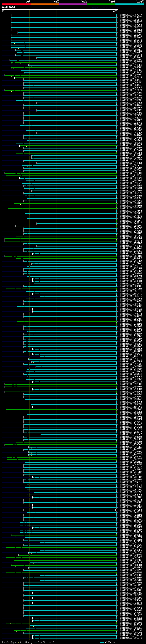Open hit UniRef100_A8J287
Image resolution: width=146 pixels, height=644 pixels.
[131, 15]
